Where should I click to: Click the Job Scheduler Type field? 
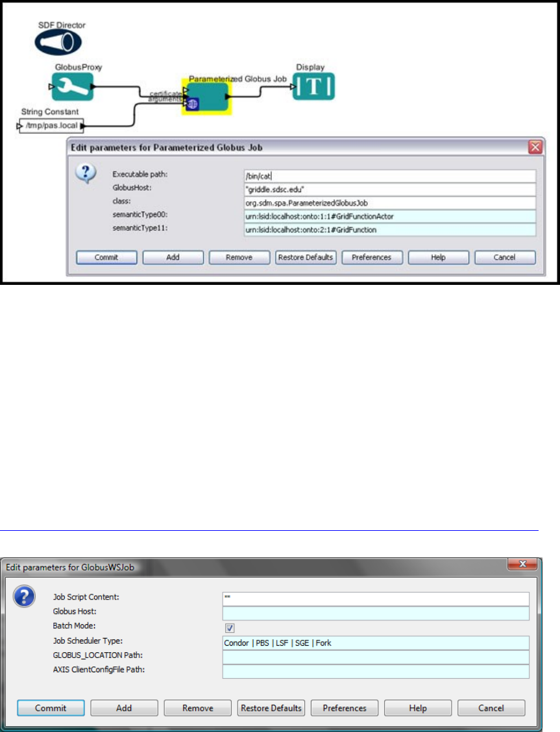[376, 643]
